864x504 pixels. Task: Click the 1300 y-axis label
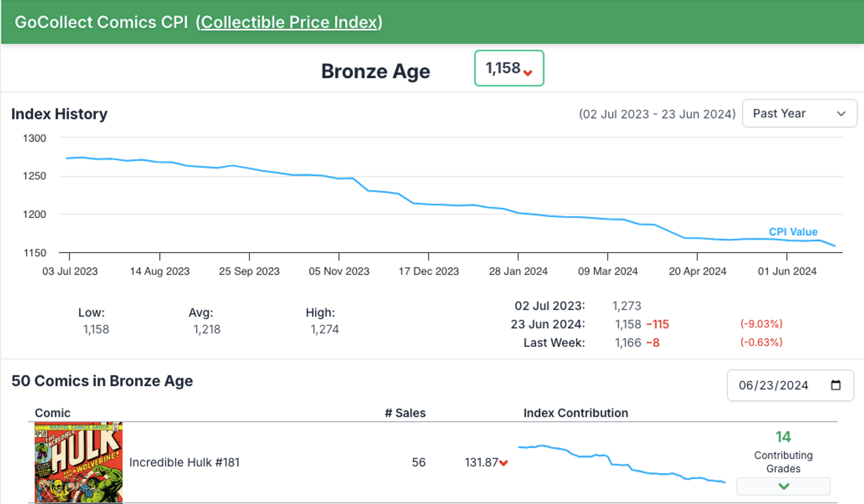coord(34,138)
